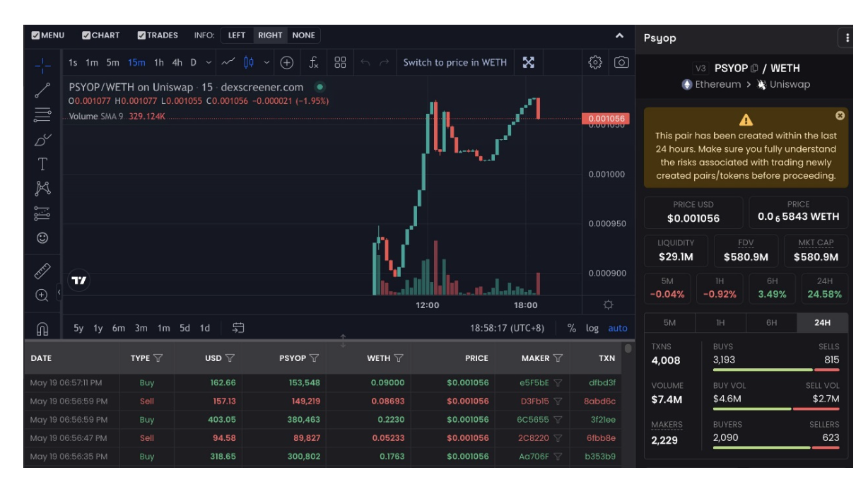Select candlestick chart style icon

249,62
